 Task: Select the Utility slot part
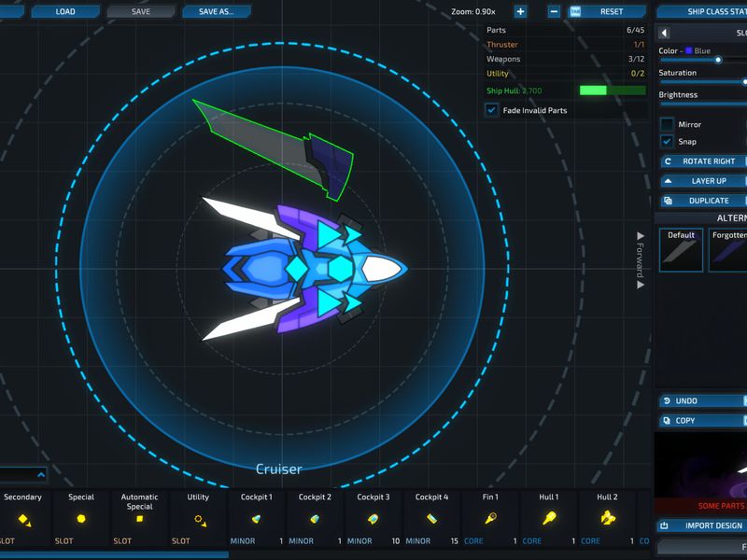point(198,519)
